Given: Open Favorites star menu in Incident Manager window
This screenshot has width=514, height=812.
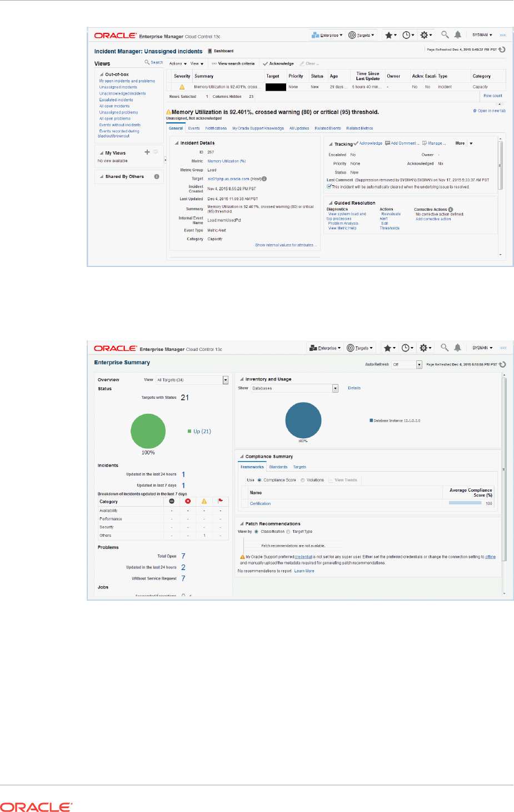Looking at the screenshot, I should [x=391, y=35].
